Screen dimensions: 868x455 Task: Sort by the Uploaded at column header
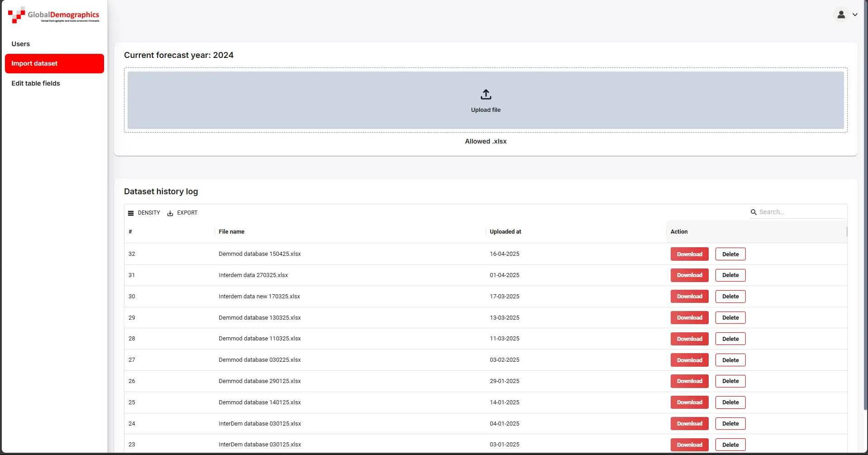click(505, 232)
